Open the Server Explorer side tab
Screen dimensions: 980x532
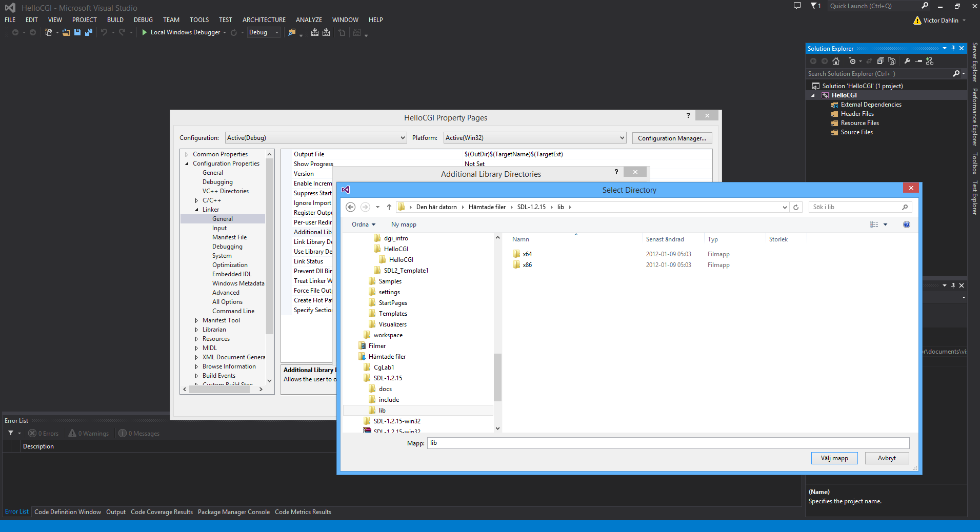click(x=974, y=63)
